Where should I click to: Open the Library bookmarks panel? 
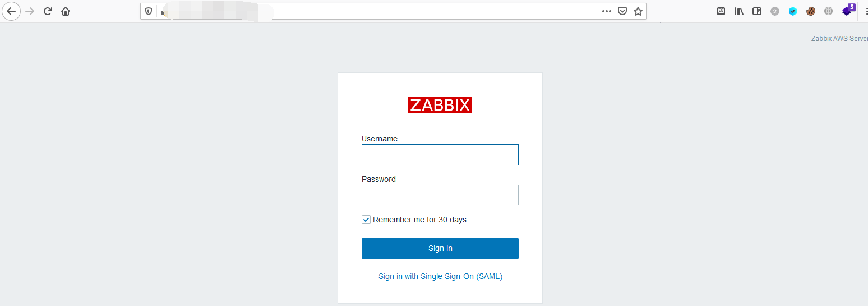coord(739,11)
